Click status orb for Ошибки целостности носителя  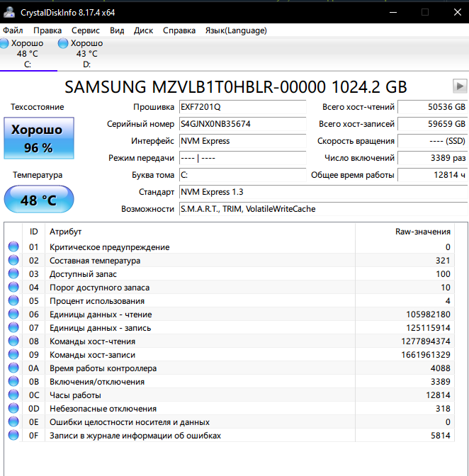coord(13,421)
